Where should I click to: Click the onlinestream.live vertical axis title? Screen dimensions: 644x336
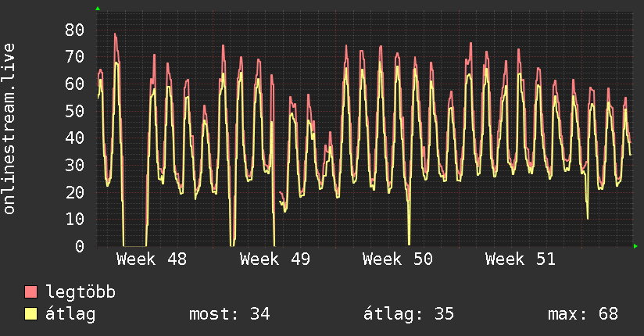pyautogui.click(x=9, y=129)
